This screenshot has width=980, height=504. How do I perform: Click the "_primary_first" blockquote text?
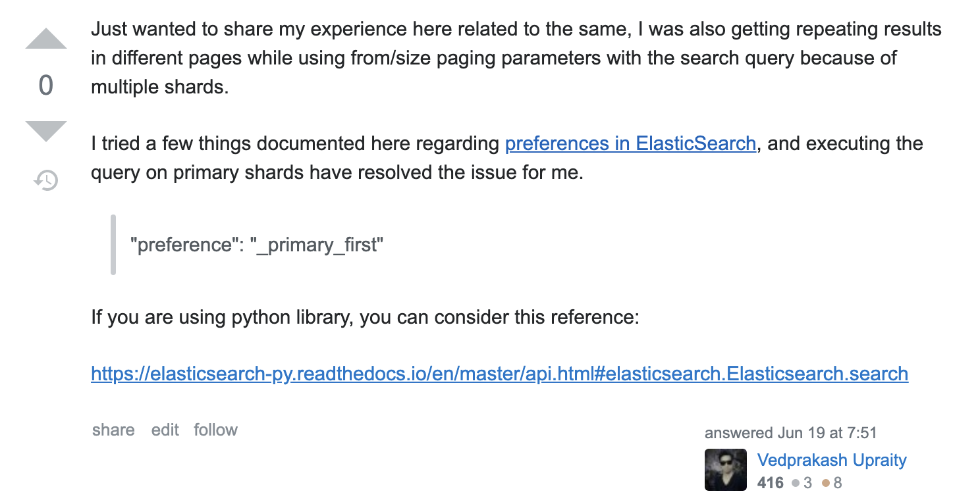[x=257, y=245]
